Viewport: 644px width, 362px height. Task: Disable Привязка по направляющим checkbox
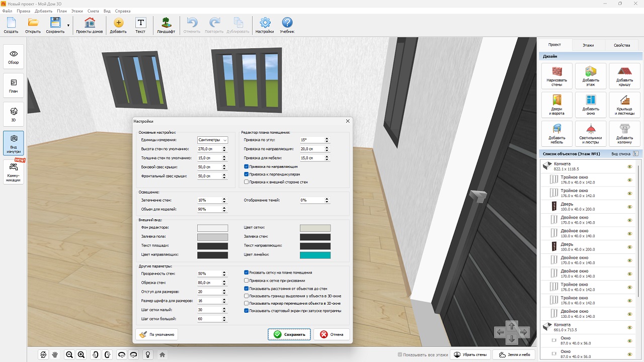click(247, 166)
